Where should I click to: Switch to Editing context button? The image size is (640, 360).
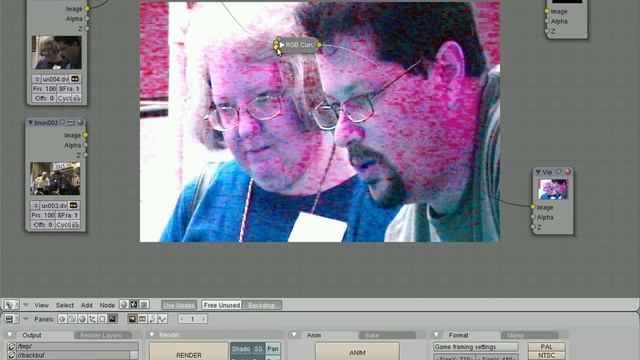tap(102, 319)
